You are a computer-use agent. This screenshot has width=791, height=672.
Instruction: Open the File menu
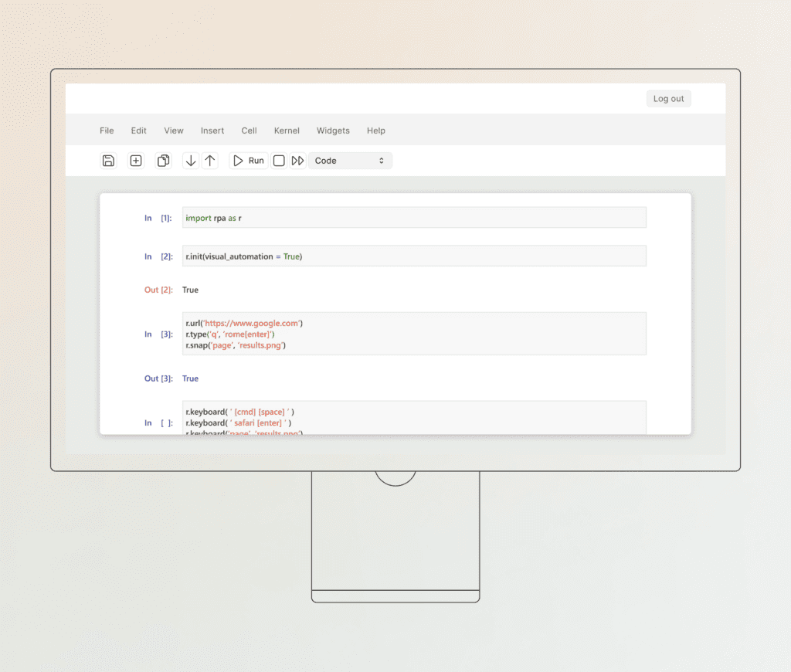click(x=107, y=131)
